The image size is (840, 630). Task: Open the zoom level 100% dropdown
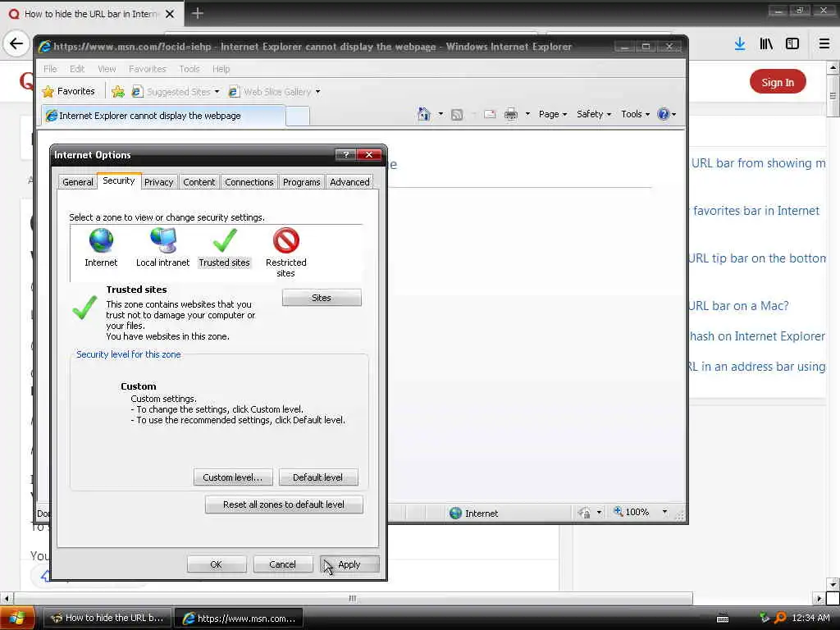pyautogui.click(x=664, y=512)
